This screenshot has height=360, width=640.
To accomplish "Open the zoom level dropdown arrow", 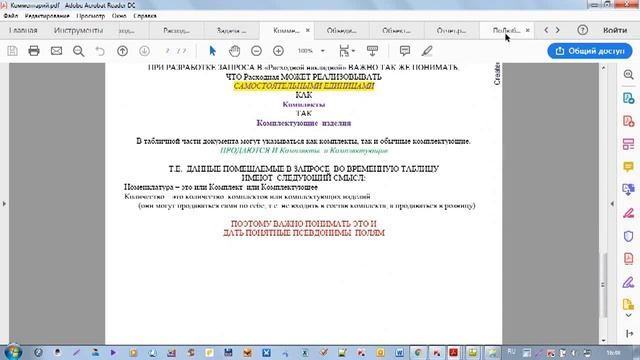I will coord(322,51).
